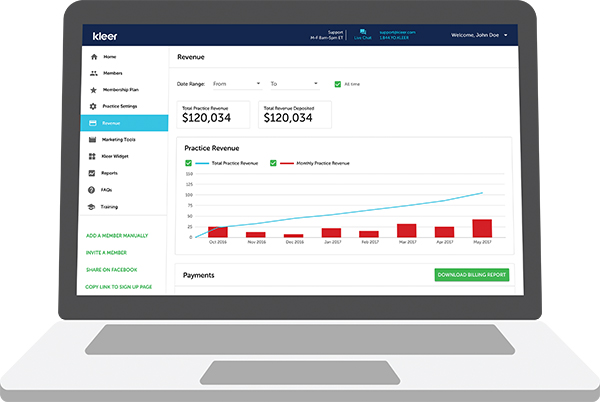Uncheck Total Practice Revenue legend checkbox
This screenshot has height=402, width=600.
(189, 162)
